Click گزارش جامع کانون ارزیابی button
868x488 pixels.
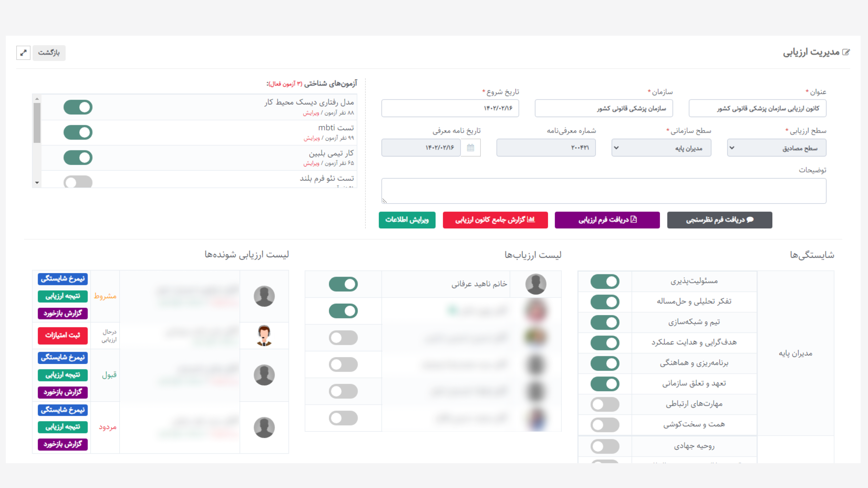coord(495,220)
